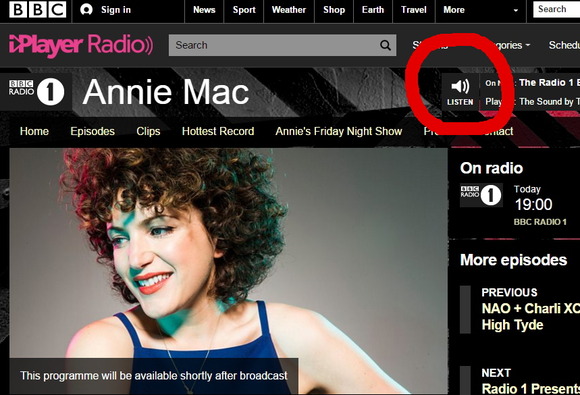Open Shop from the top bar
580x395 pixels.
334,10
